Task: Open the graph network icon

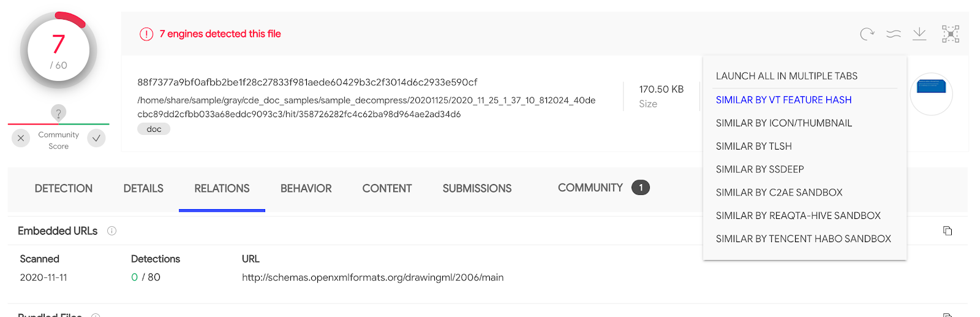Action: 951,34
